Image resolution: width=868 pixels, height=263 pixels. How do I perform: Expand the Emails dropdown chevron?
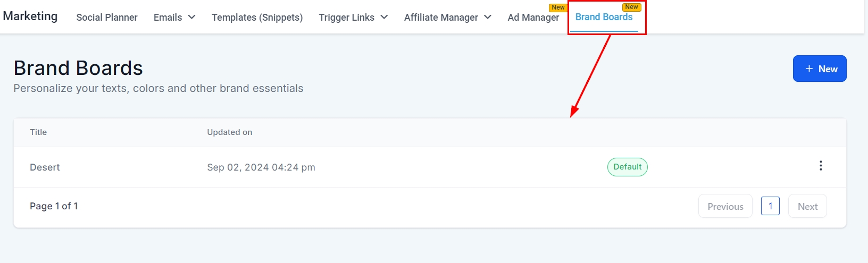pyautogui.click(x=191, y=17)
